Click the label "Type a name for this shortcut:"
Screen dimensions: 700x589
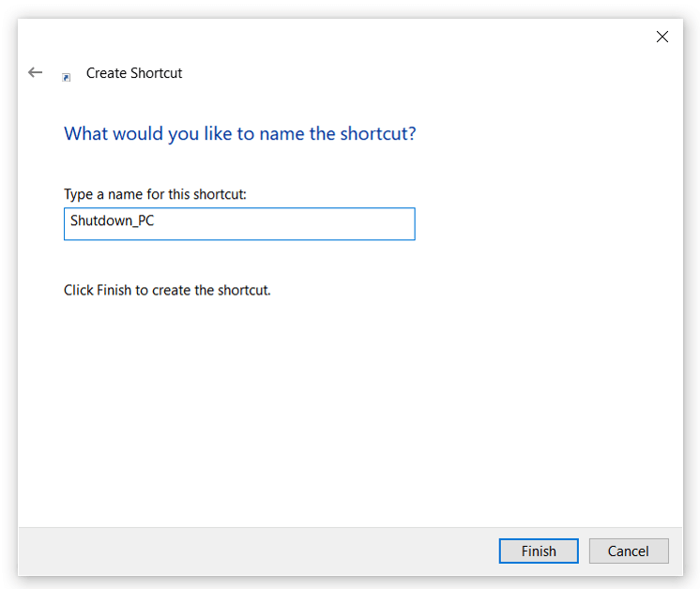click(155, 194)
